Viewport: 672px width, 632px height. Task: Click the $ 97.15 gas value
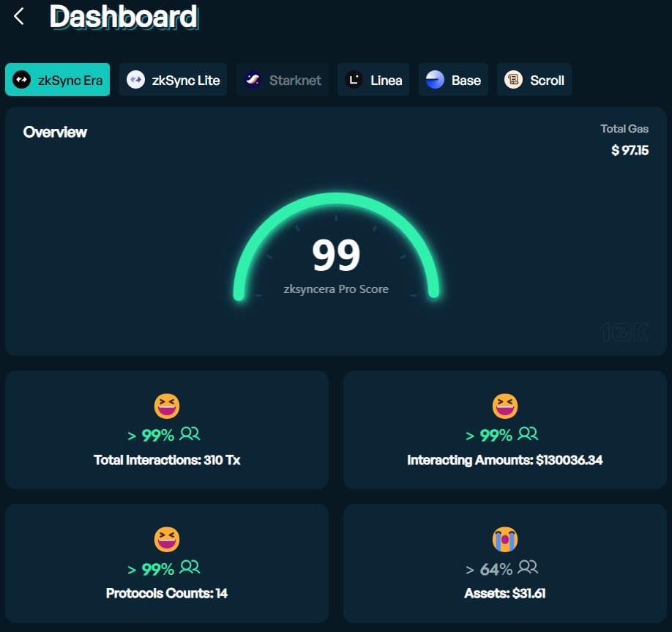[x=630, y=151]
